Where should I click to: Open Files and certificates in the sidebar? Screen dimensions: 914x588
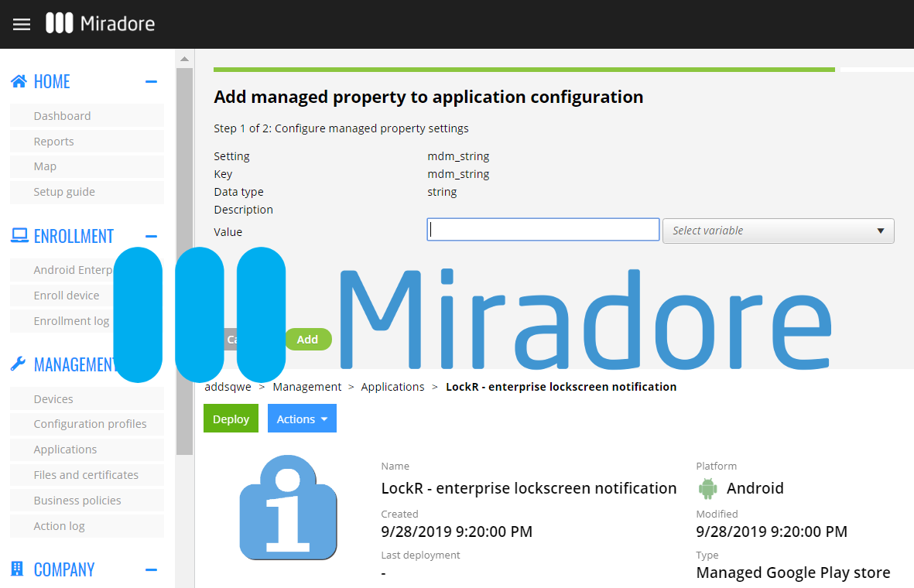pyautogui.click(x=87, y=474)
